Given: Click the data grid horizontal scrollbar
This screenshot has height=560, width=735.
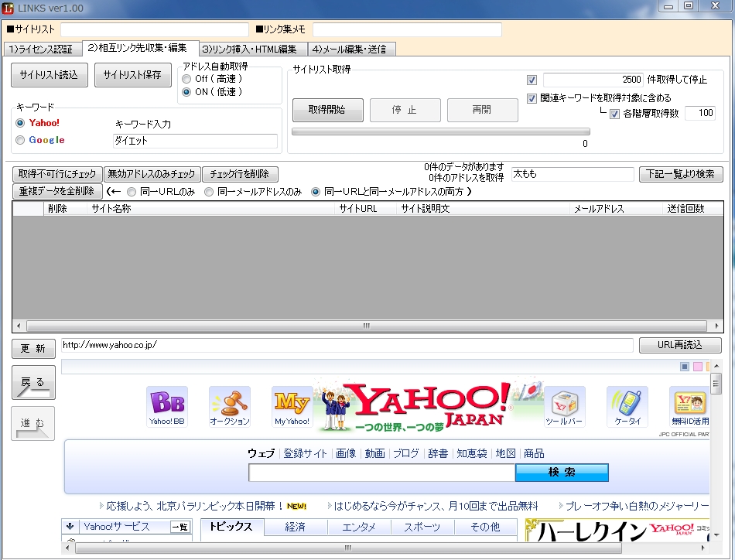Looking at the screenshot, I should [x=367, y=326].
